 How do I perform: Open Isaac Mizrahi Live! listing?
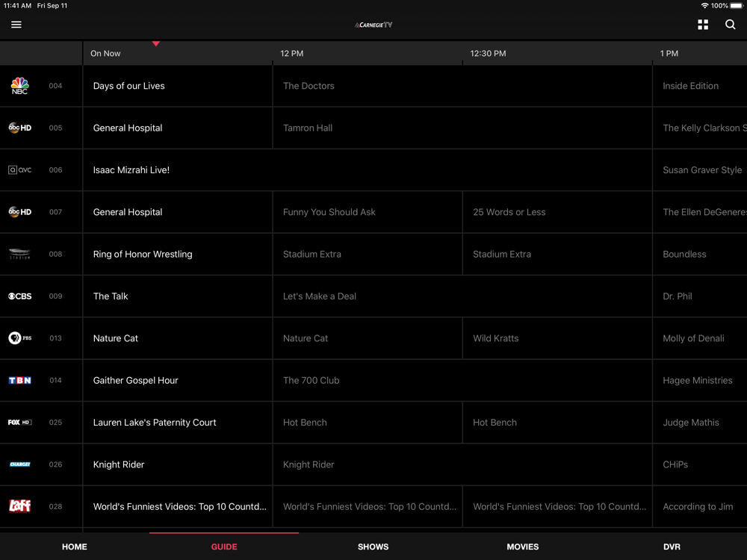368,170
